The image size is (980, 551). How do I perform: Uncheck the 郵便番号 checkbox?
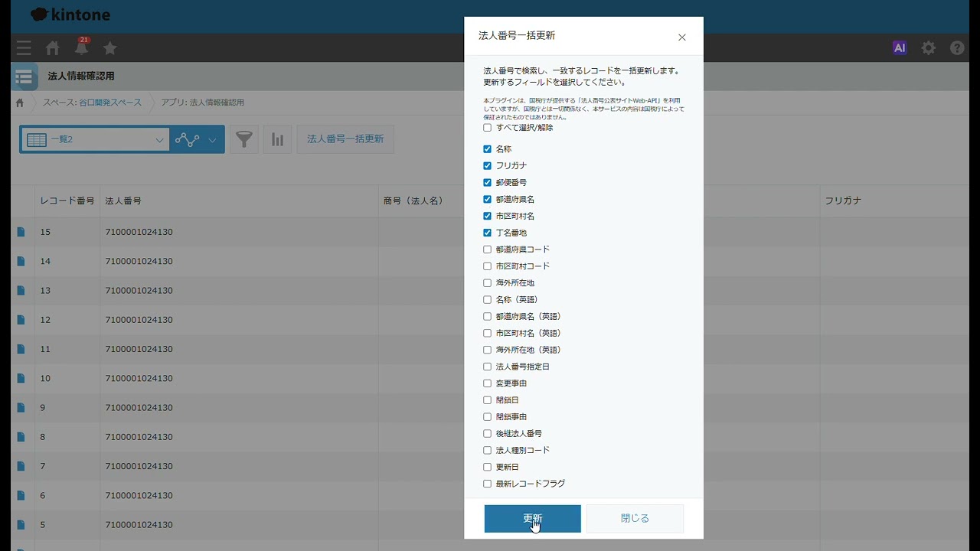487,183
